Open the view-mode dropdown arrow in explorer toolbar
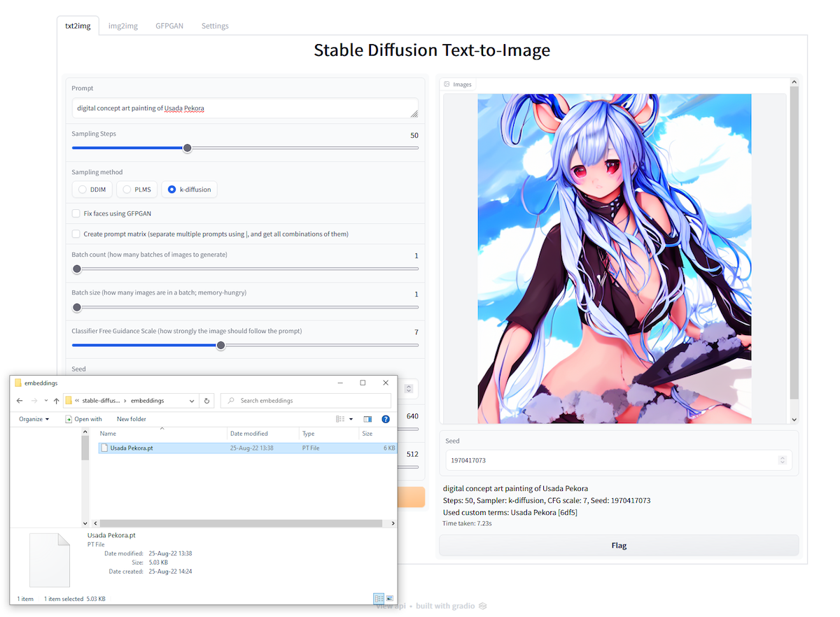840x617 pixels. pos(351,419)
